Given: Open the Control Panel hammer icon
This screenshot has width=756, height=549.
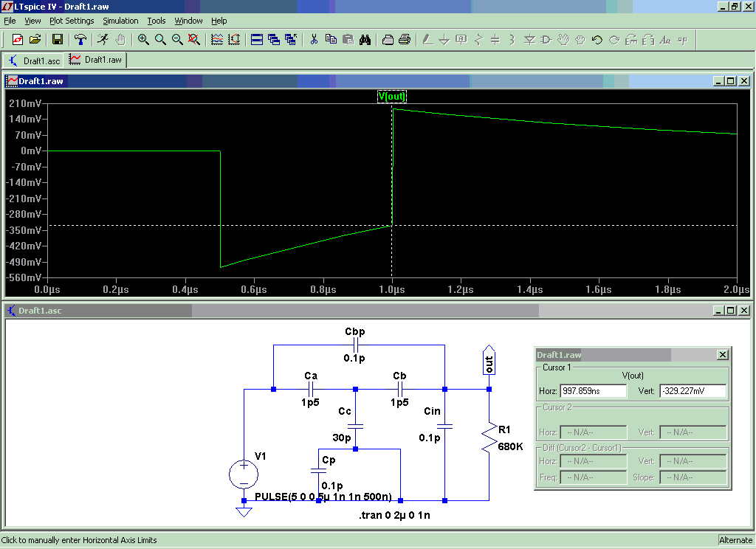Looking at the screenshot, I should [x=80, y=40].
